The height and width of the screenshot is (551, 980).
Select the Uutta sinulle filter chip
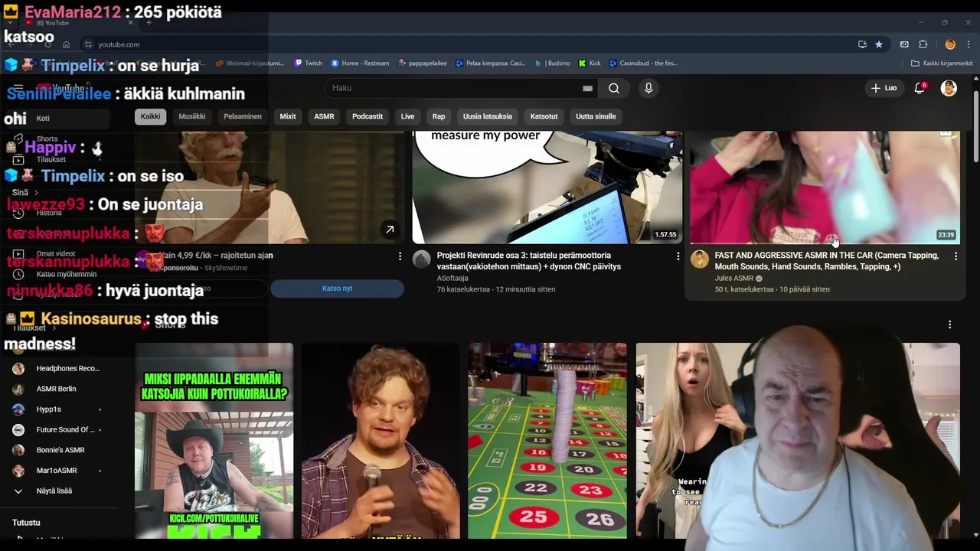click(x=596, y=116)
